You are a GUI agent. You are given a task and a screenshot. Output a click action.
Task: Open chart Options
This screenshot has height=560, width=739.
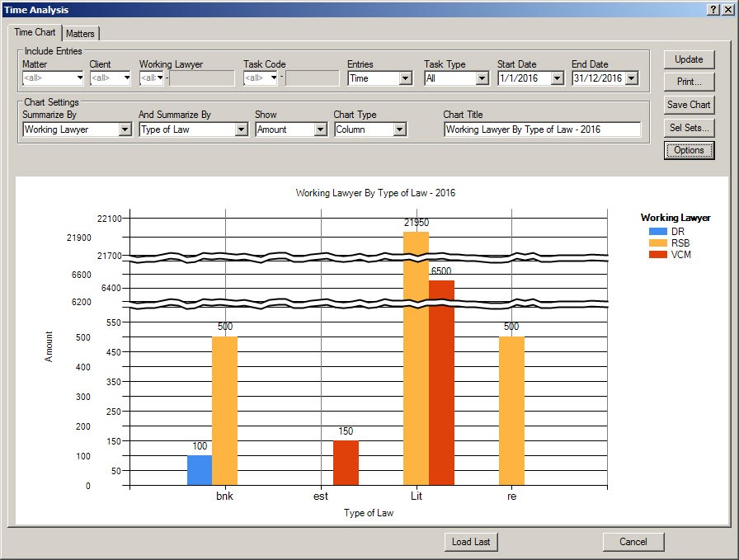(689, 150)
